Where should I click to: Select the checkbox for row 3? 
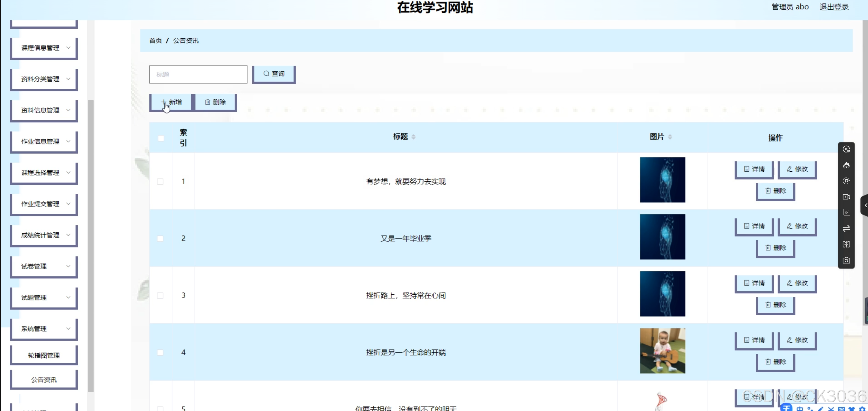(160, 296)
